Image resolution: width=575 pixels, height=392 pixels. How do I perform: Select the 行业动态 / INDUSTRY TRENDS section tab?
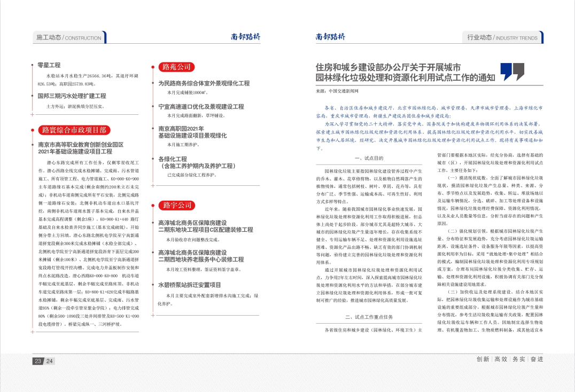tap(503, 37)
